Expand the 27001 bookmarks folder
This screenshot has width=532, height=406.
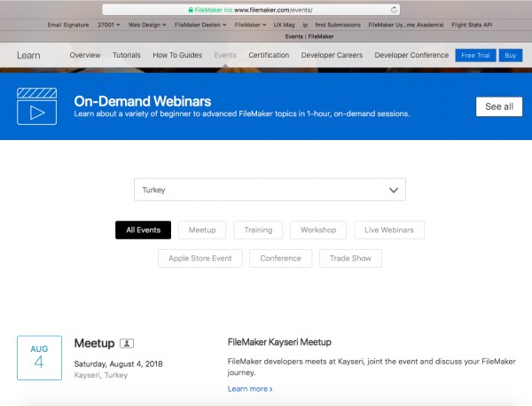pyautogui.click(x=108, y=25)
